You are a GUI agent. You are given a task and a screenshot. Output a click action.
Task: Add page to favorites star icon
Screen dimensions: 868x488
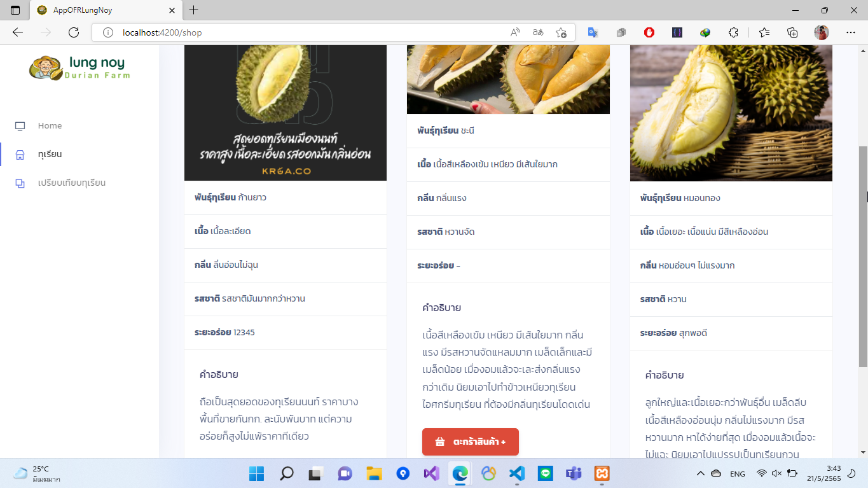coord(561,32)
